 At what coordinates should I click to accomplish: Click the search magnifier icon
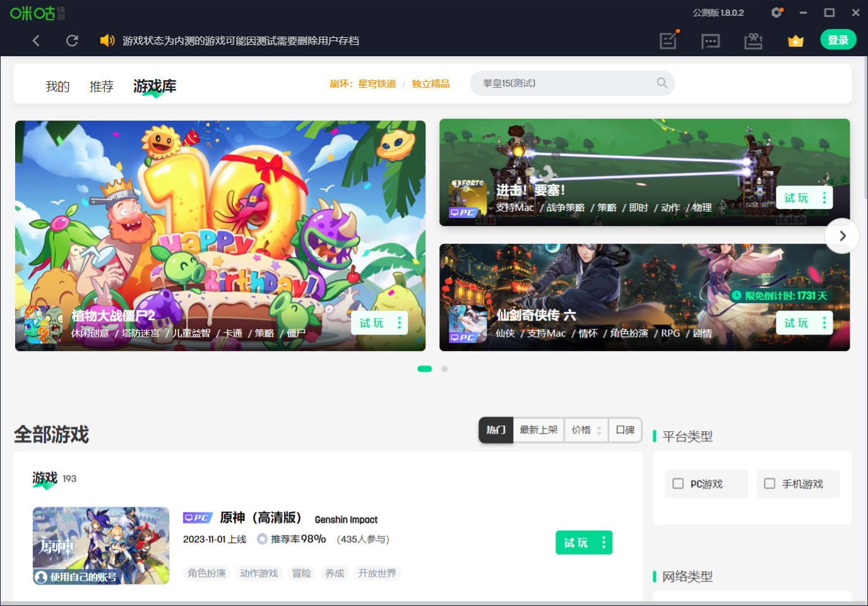[x=662, y=83]
